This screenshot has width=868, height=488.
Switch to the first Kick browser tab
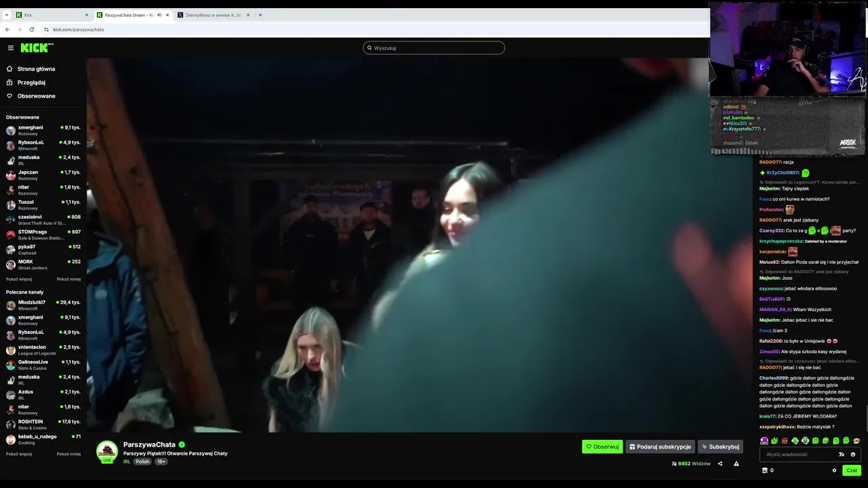(52, 15)
